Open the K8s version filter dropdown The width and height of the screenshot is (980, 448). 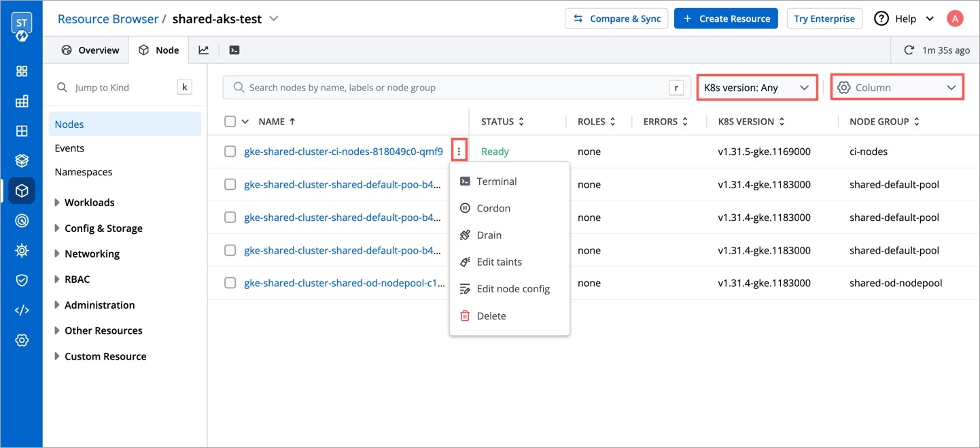point(756,88)
